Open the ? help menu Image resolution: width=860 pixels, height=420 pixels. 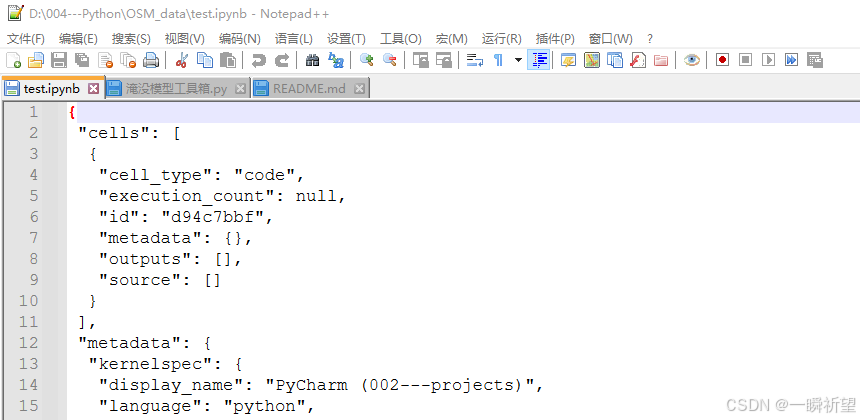(x=649, y=38)
